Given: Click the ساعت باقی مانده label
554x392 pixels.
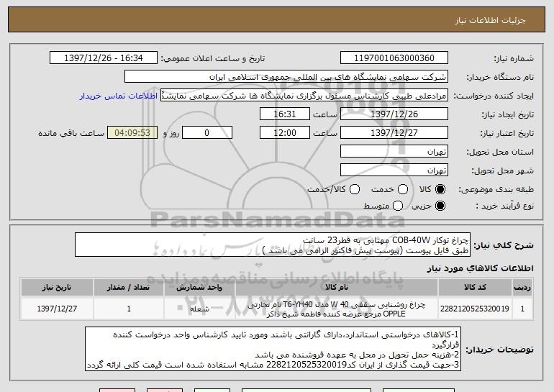Looking at the screenshot, I should (71, 133).
